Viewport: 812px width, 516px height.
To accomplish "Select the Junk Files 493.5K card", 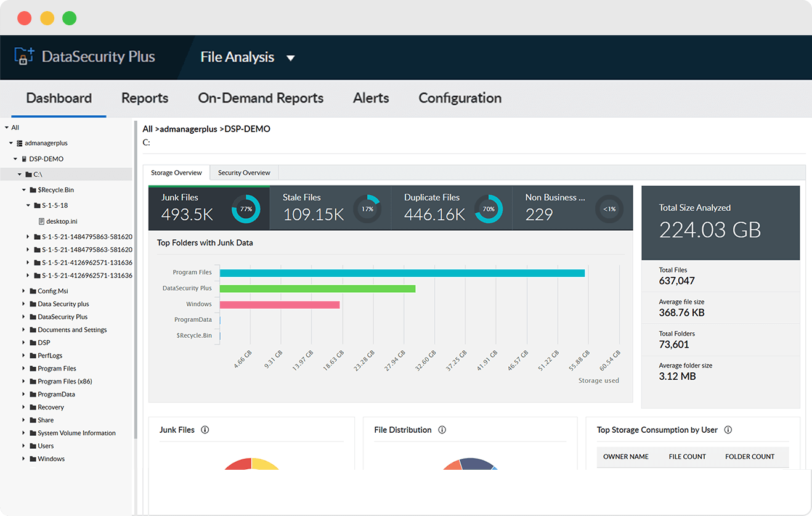I will point(209,208).
